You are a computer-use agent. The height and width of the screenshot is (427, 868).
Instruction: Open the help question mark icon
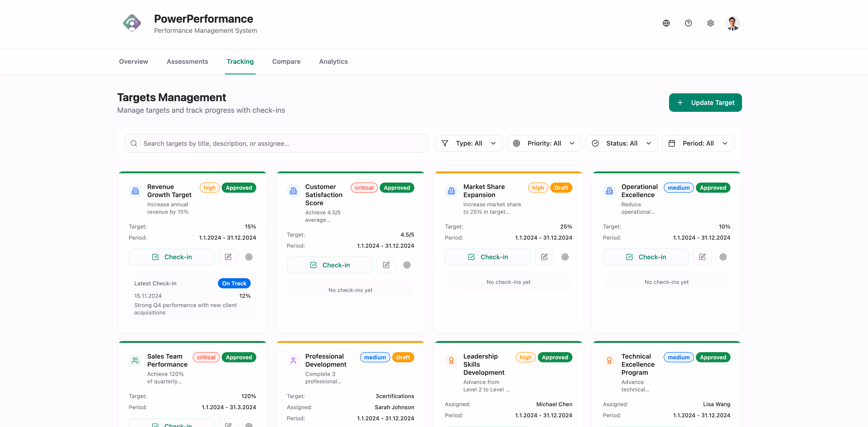pyautogui.click(x=688, y=23)
